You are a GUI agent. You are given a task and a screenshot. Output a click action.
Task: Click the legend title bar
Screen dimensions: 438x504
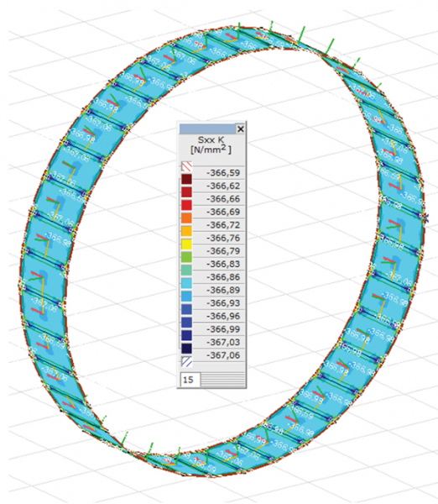207,129
